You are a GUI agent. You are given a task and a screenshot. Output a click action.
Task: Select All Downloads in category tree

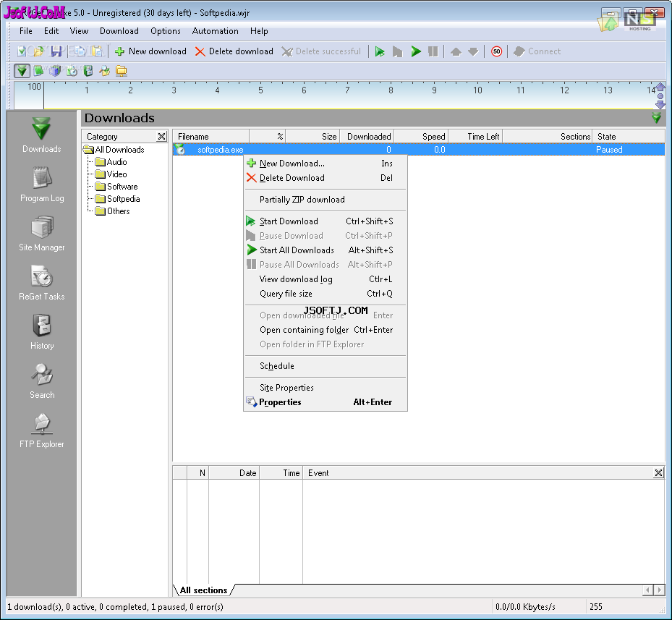(x=114, y=150)
